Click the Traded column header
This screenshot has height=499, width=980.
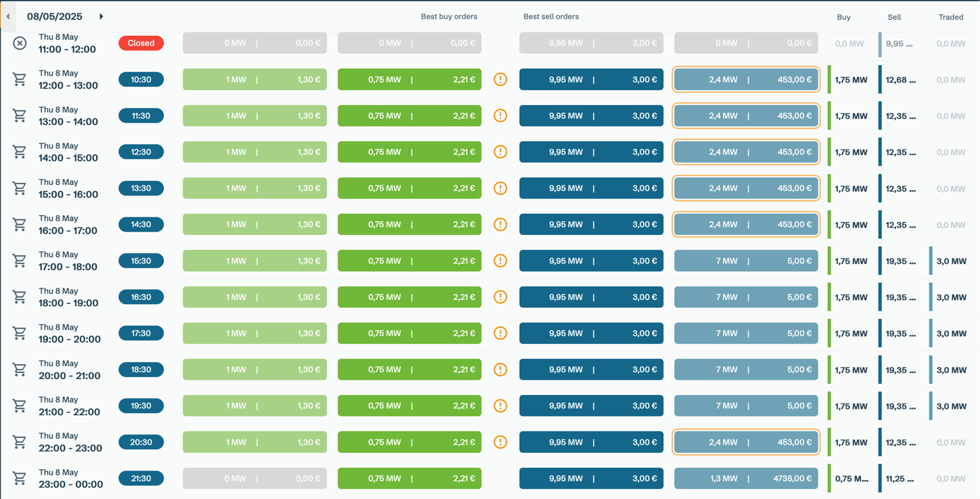(951, 17)
